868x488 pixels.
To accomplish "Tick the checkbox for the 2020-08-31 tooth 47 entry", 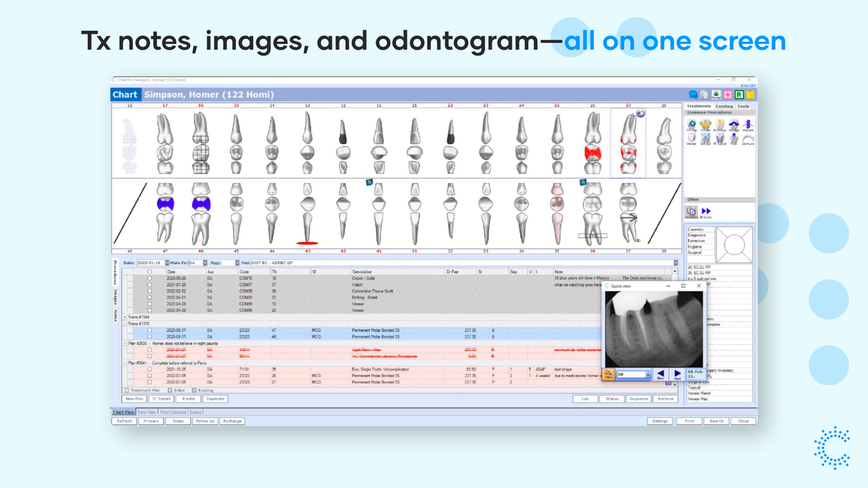I will click(149, 330).
